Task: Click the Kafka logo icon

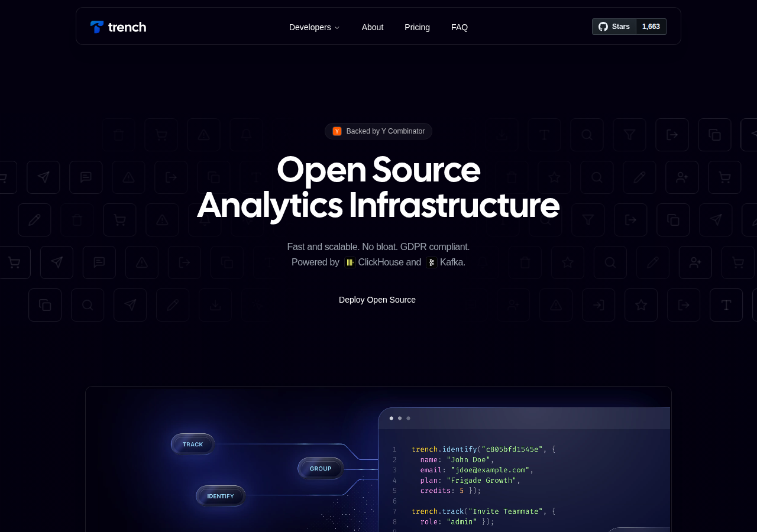Action: (432, 262)
